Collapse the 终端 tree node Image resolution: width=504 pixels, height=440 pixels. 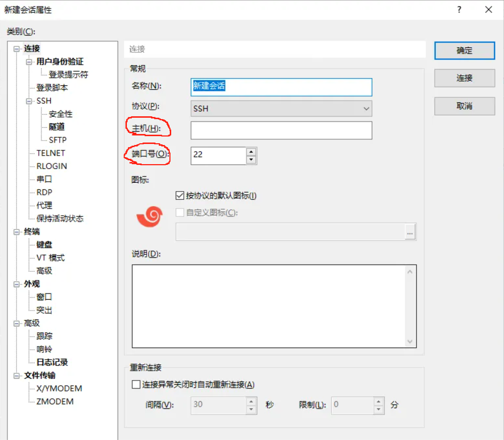point(16,232)
